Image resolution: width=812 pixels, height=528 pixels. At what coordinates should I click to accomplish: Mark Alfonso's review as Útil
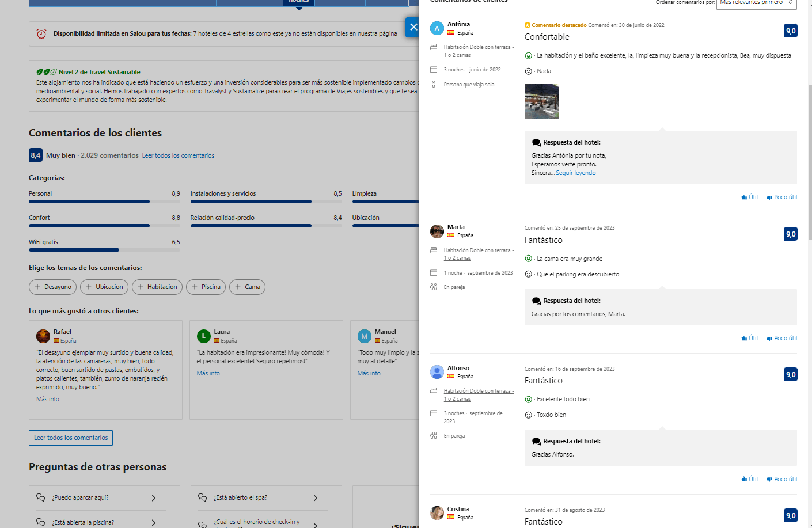(x=750, y=479)
